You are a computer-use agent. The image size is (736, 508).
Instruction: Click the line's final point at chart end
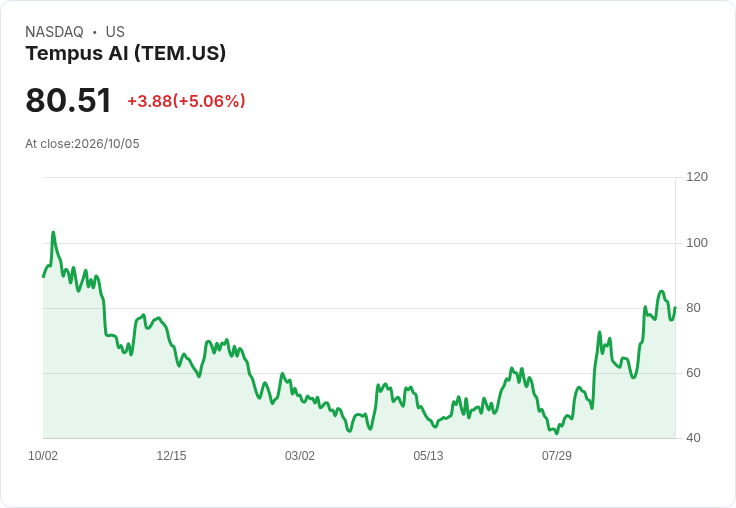coord(675,308)
